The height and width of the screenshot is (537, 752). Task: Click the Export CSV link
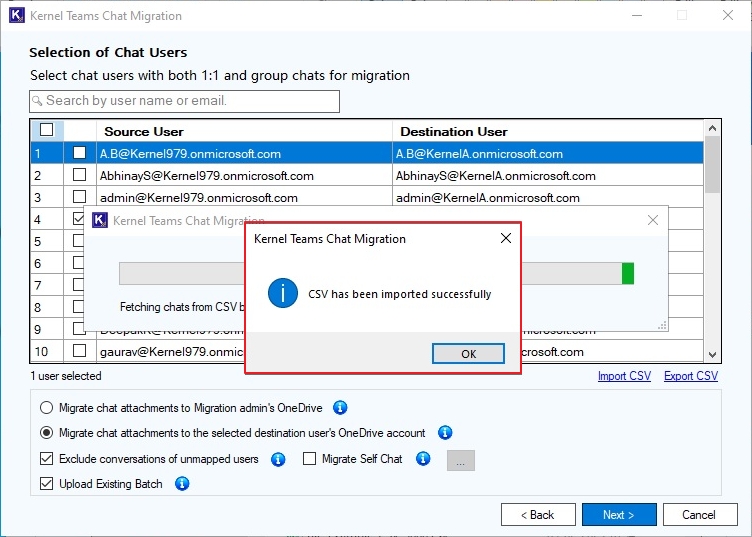tap(691, 376)
